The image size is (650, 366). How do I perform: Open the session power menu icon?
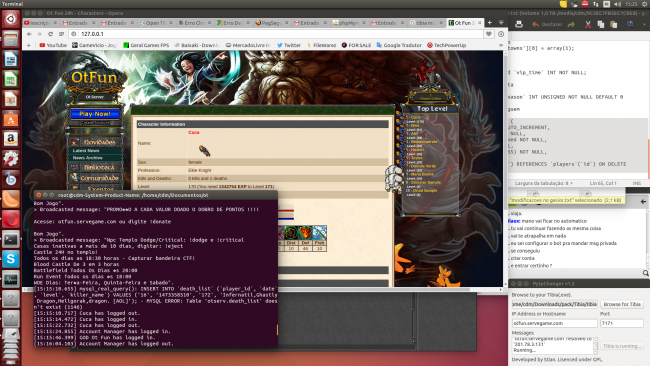645,4
